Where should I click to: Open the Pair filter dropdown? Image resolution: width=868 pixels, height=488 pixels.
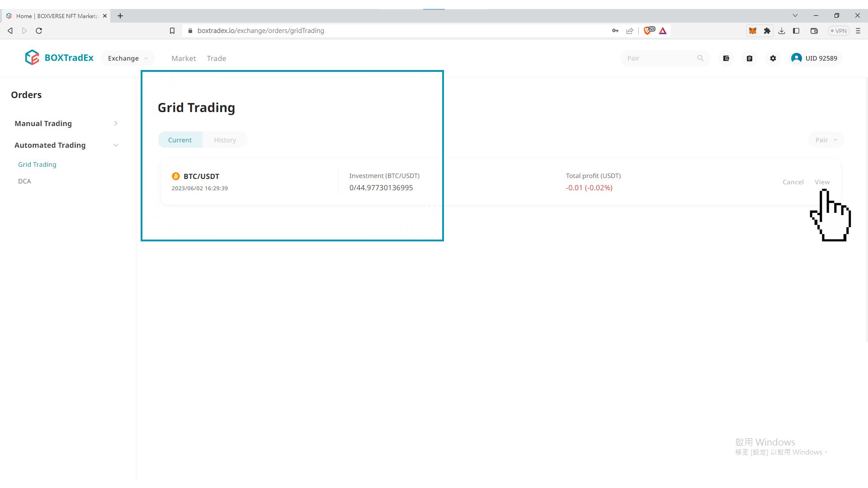tap(826, 140)
